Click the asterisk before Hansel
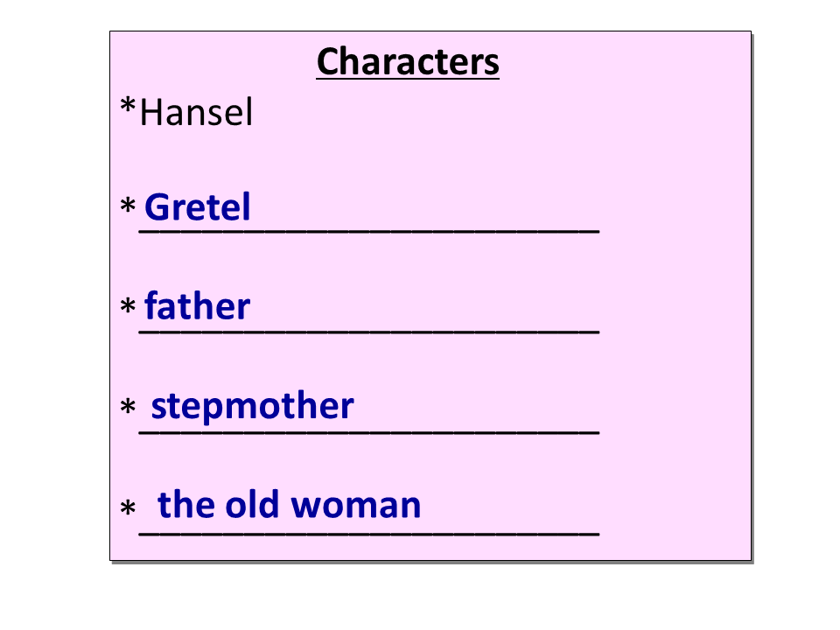The height and width of the screenshot is (630, 840). pyautogui.click(x=128, y=110)
